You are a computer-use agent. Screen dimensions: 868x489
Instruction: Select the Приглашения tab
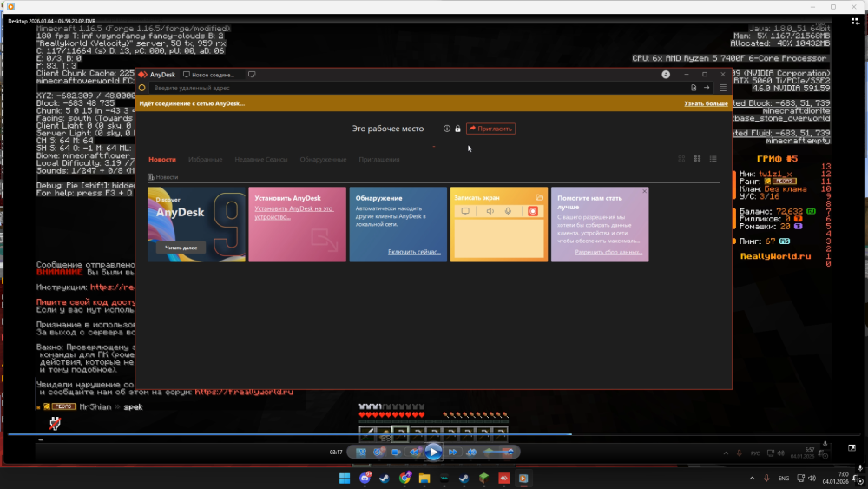coord(379,160)
